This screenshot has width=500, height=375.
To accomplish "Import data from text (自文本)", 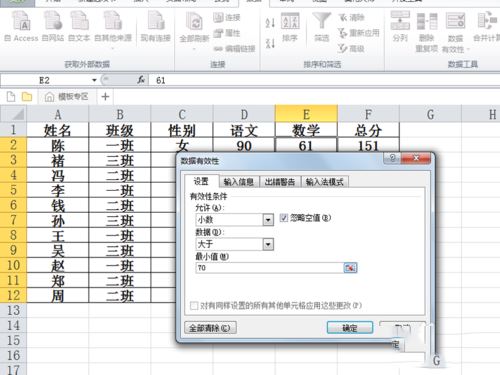I will (79, 27).
